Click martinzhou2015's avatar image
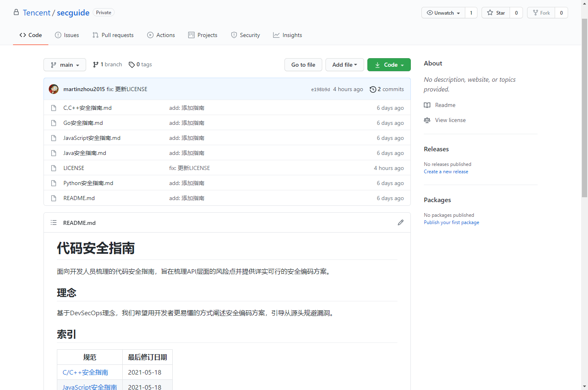 (54, 89)
